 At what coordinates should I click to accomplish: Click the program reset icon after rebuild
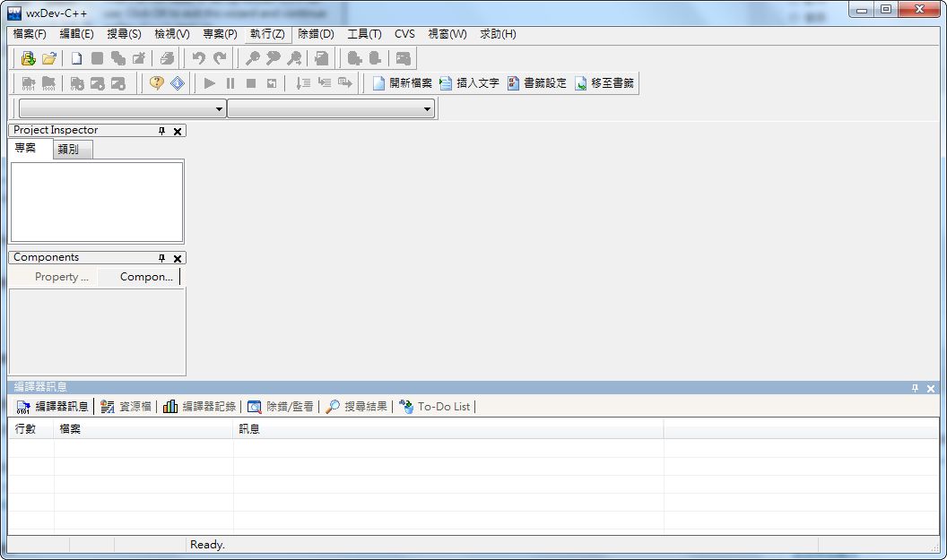point(118,83)
